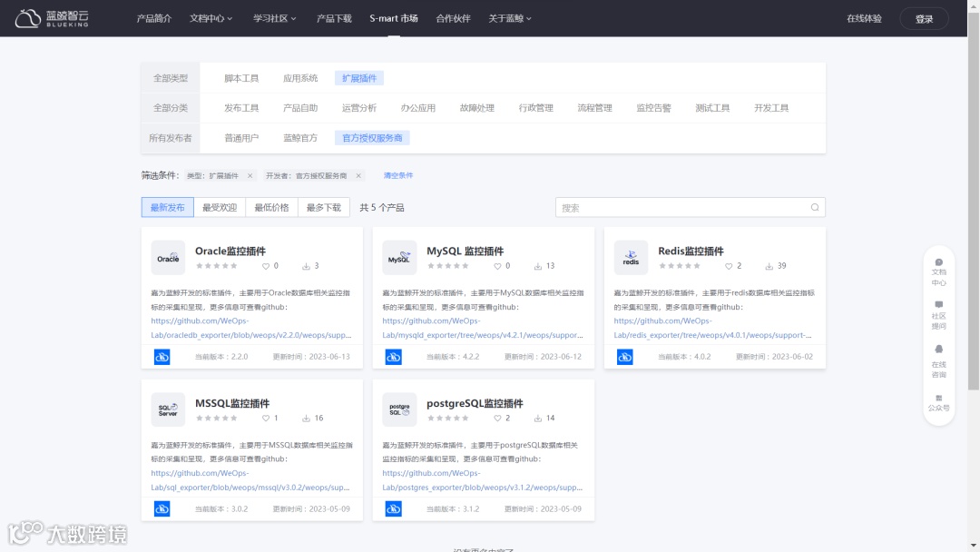Open the MySQL plugin logo thumbnail

[399, 258]
